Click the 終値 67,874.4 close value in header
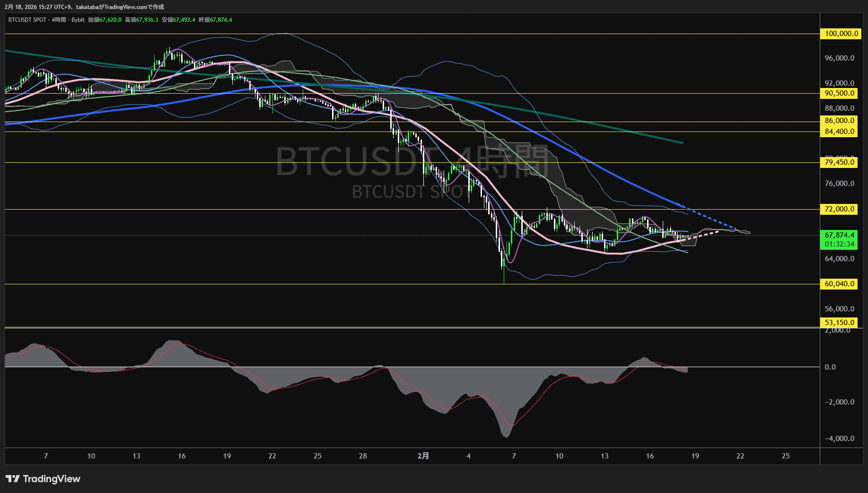This screenshot has width=868, height=493. [216, 20]
